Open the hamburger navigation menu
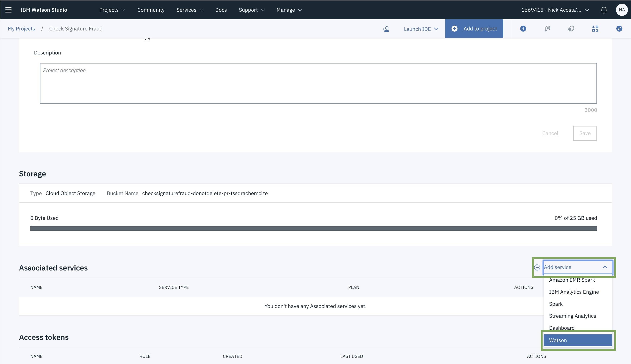The height and width of the screenshot is (364, 631). (x=9, y=10)
